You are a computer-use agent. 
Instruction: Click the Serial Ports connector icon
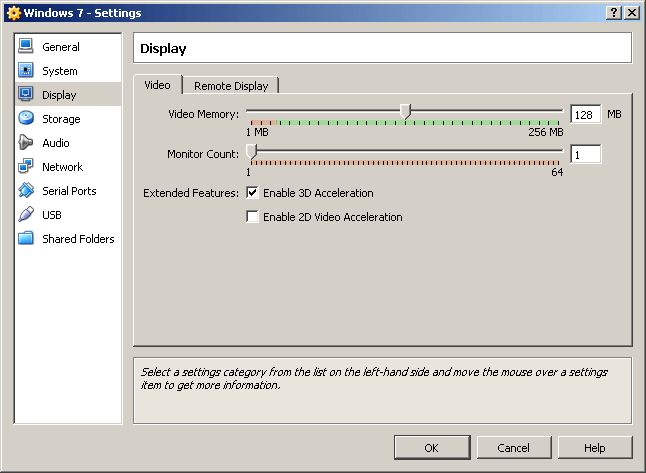tap(26, 190)
